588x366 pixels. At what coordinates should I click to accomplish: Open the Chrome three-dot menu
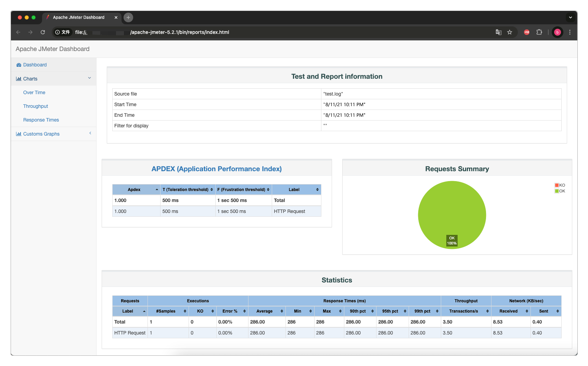click(x=570, y=32)
